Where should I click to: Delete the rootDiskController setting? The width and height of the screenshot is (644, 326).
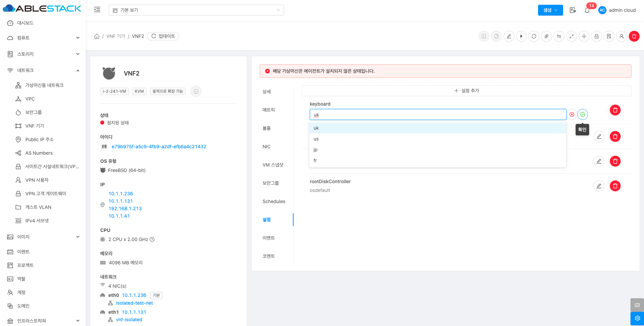615,186
